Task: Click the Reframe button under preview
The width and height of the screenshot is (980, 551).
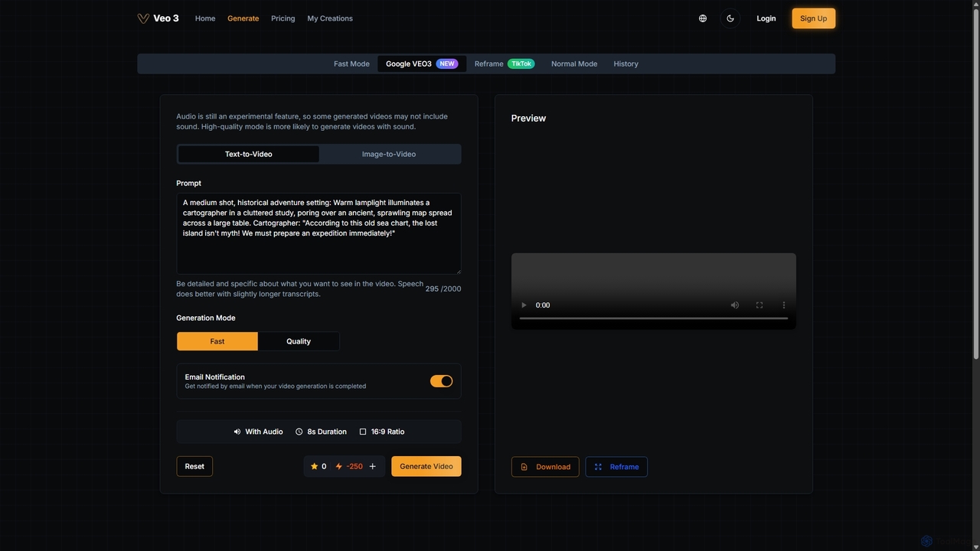Action: coord(616,467)
